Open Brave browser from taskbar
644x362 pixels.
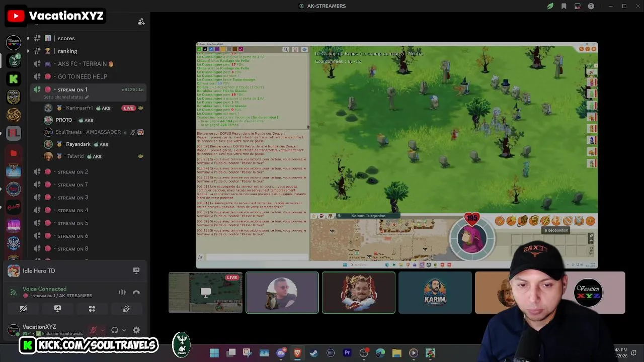pos(297,353)
